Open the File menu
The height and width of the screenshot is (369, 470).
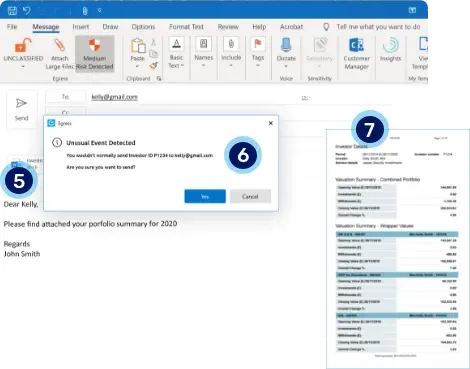pyautogui.click(x=12, y=27)
